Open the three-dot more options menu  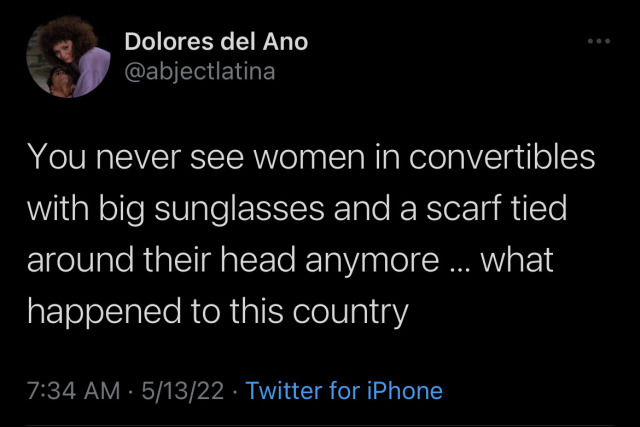tap(599, 42)
